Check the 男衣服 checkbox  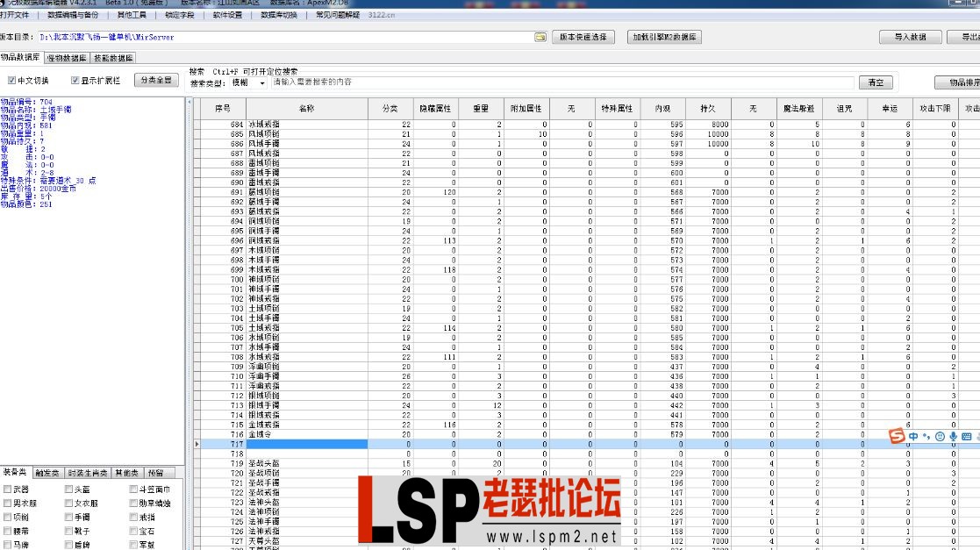click(8, 504)
